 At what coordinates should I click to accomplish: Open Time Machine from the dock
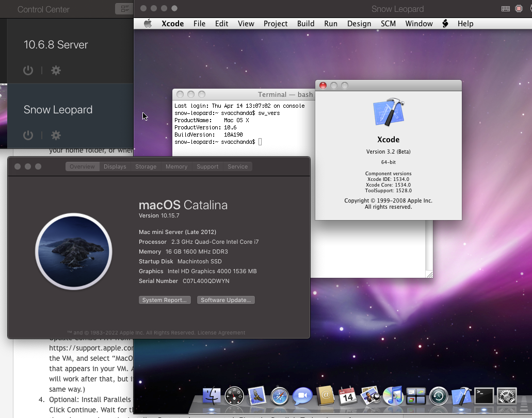click(x=439, y=396)
